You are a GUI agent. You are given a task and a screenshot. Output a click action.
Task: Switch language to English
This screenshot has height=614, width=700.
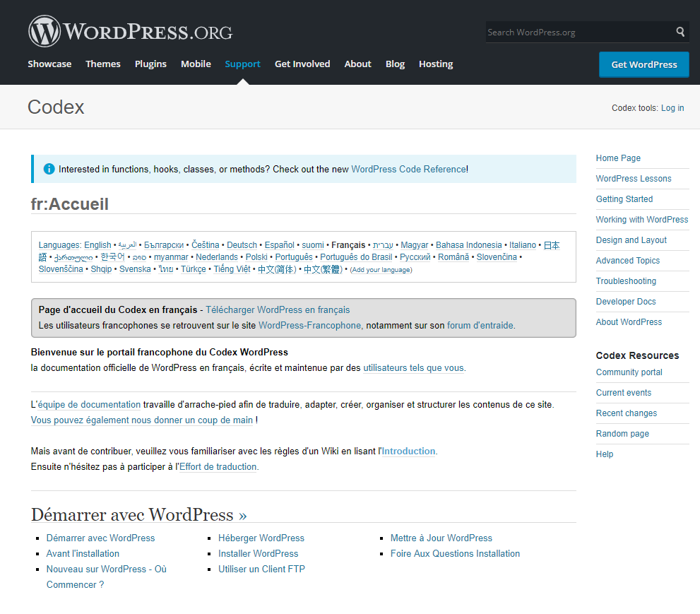click(97, 244)
